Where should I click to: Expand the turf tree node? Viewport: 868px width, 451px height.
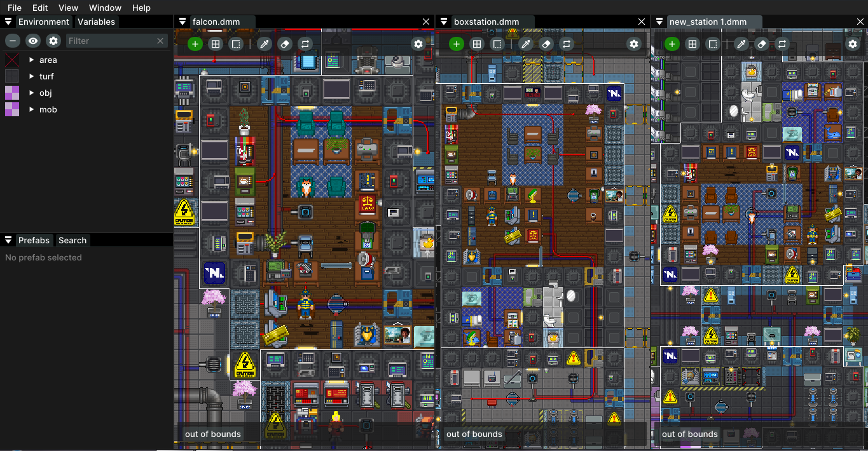[x=31, y=76]
